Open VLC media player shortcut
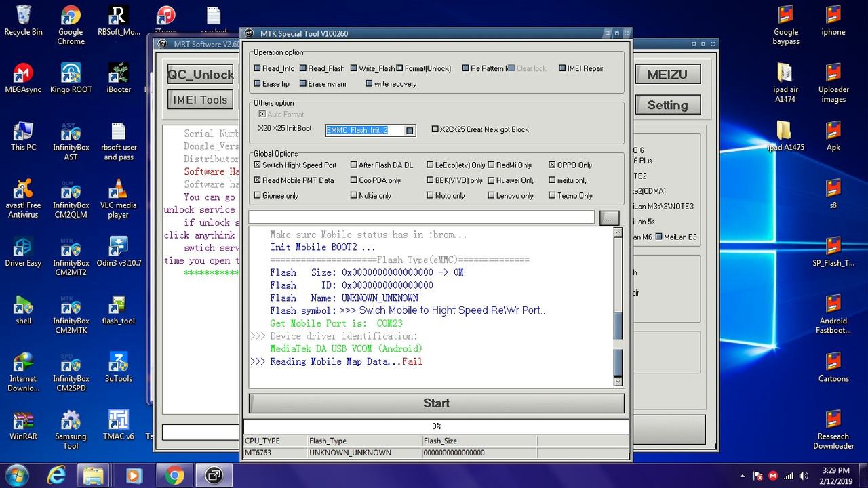This screenshot has width=868, height=488. coord(119,199)
